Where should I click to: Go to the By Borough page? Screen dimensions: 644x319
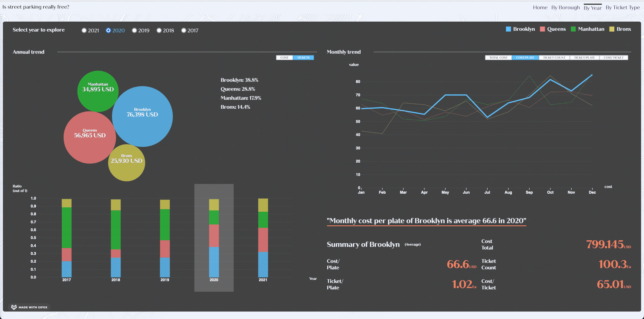(565, 7)
